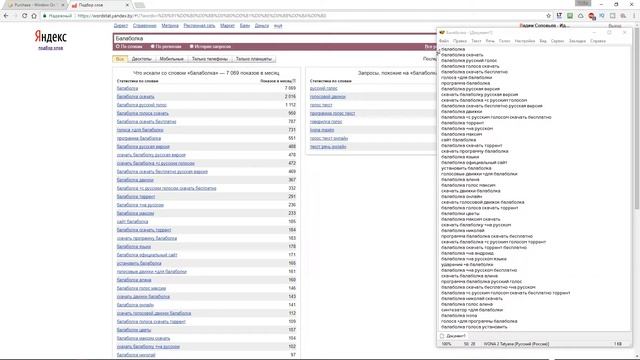The width and height of the screenshot is (640, 360).
Task: Click the line "программа балаболка" in Balabolka text
Action: tap(465, 83)
